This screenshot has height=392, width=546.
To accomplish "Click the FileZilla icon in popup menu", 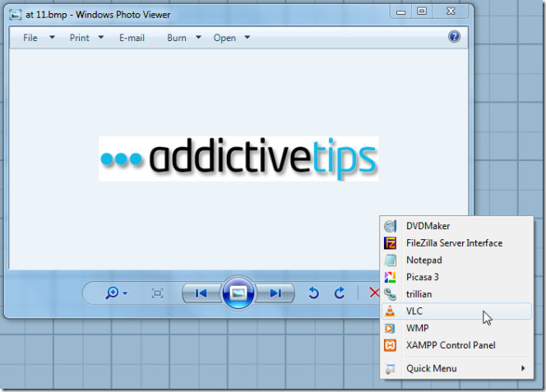I will point(390,243).
